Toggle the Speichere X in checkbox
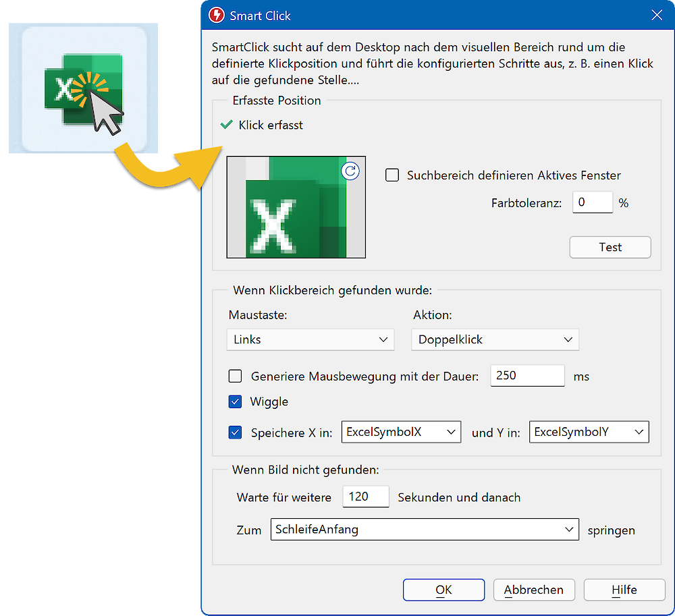 (x=235, y=432)
